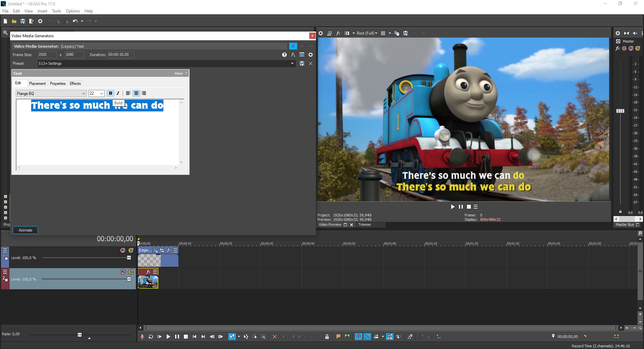This screenshot has height=349, width=644.
Task: Open the split screen view dropdown arrow
Action: (354, 33)
